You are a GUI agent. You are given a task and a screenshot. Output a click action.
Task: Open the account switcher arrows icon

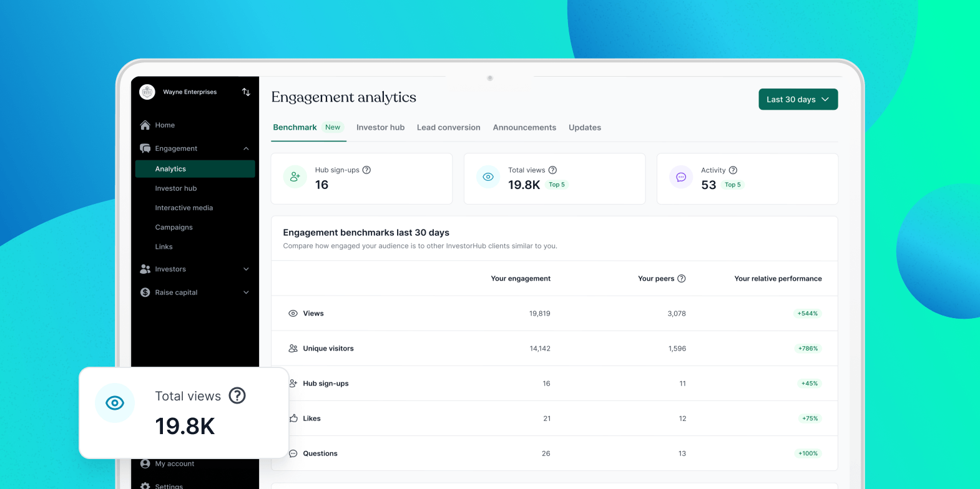click(246, 92)
